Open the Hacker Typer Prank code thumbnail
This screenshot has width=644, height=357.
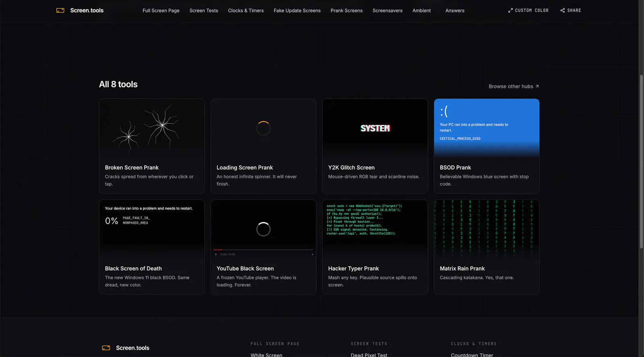click(375, 229)
